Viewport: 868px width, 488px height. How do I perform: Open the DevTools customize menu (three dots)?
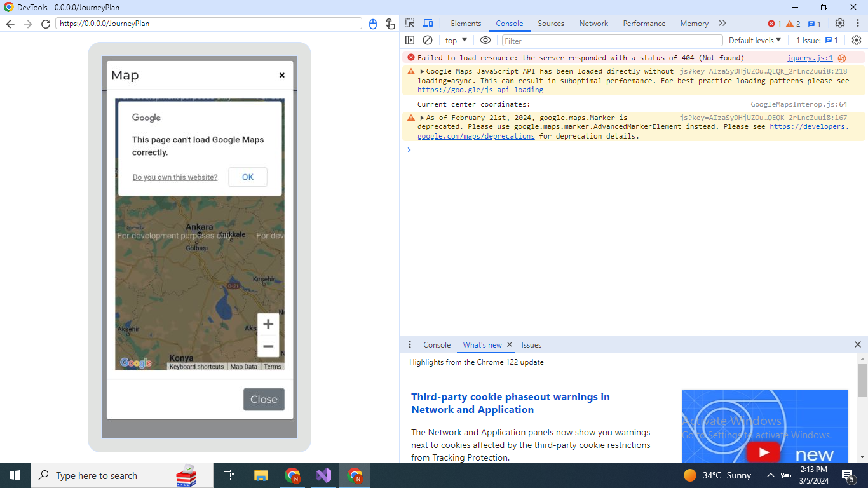(857, 24)
